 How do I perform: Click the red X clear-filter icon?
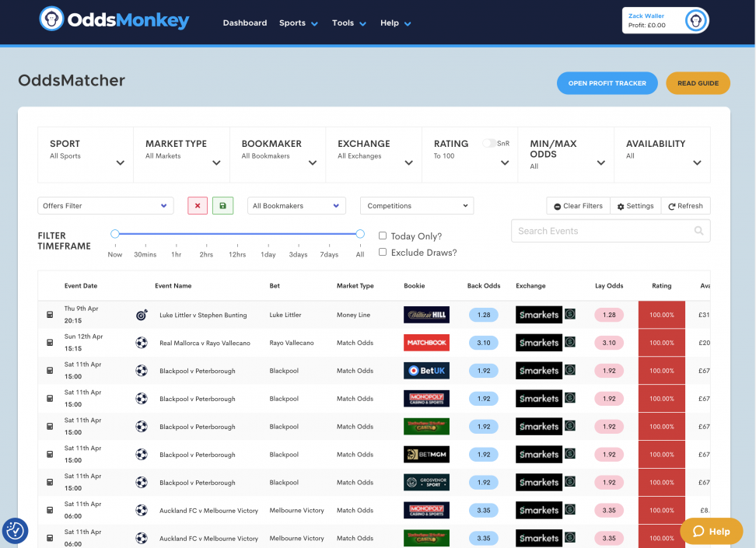(198, 206)
